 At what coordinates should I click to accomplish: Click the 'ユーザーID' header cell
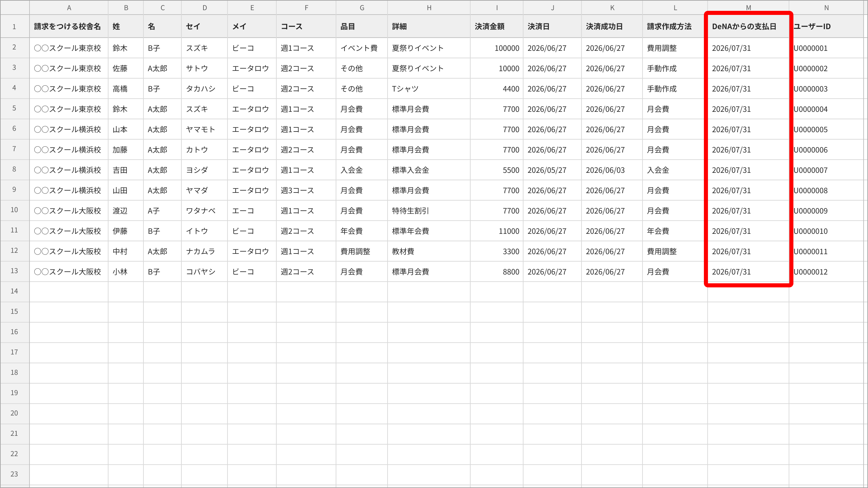coord(826,26)
